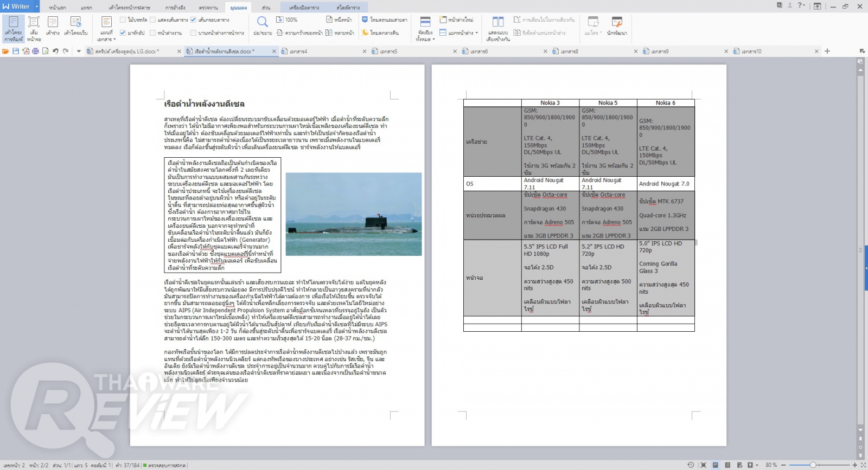Add a new document tab with plus icon

[x=827, y=51]
